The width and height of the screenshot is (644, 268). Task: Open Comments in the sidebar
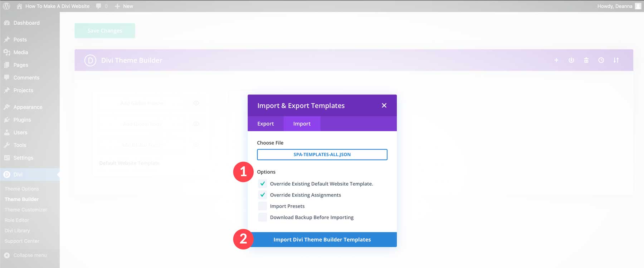[x=26, y=78]
